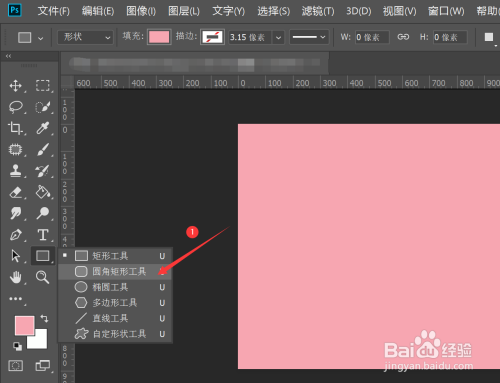The width and height of the screenshot is (500, 383).
Task: Open the 编辑(E) menu
Action: click(98, 11)
